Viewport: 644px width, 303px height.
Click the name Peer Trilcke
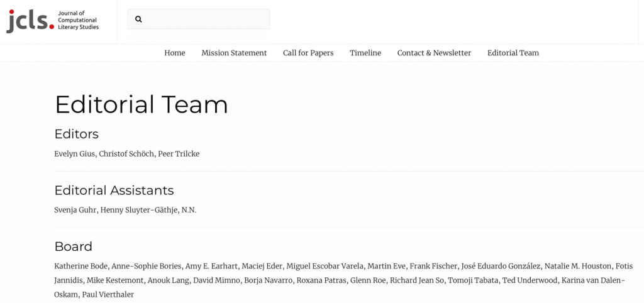(x=179, y=154)
